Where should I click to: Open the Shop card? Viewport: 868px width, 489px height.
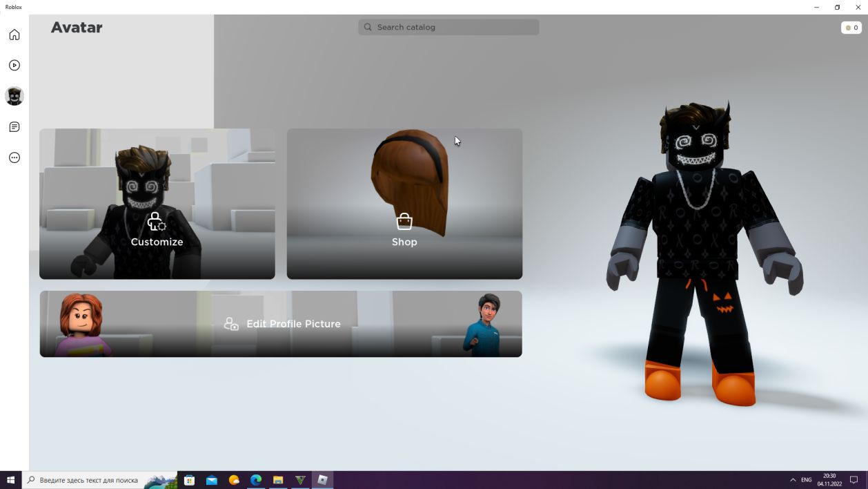[x=404, y=204]
